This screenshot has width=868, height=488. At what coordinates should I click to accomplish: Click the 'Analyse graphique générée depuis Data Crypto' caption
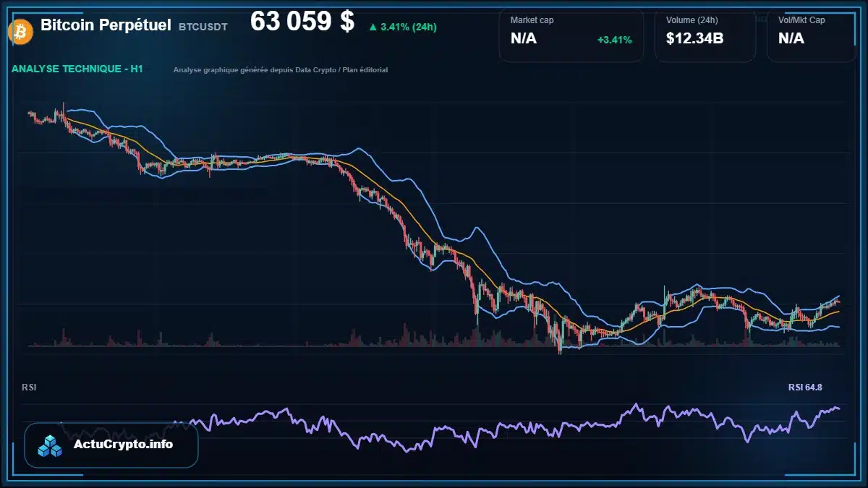(x=281, y=70)
